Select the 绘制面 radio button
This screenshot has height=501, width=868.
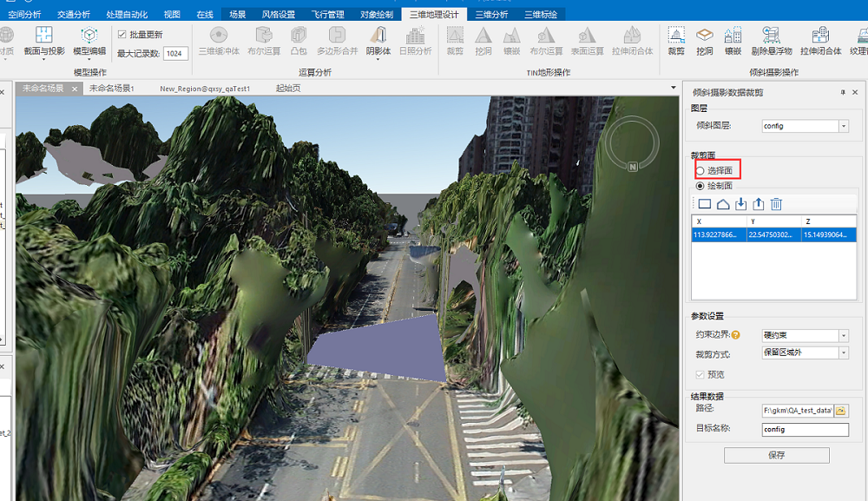[700, 186]
